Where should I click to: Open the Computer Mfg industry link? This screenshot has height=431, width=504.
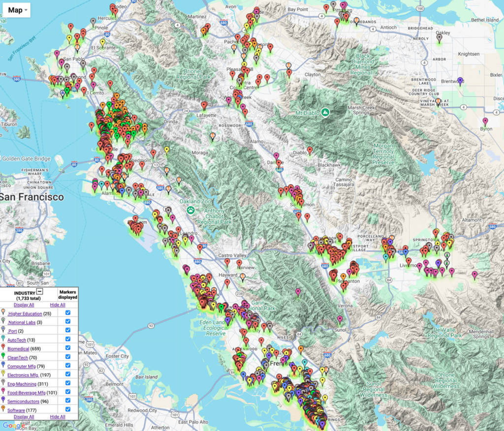pyautogui.click(x=22, y=367)
